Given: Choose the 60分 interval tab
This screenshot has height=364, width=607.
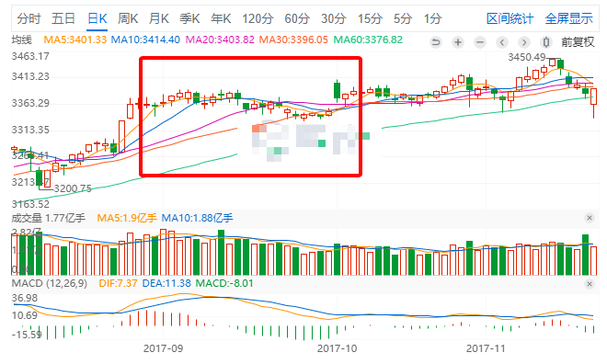Looking at the screenshot, I should pos(297,18).
